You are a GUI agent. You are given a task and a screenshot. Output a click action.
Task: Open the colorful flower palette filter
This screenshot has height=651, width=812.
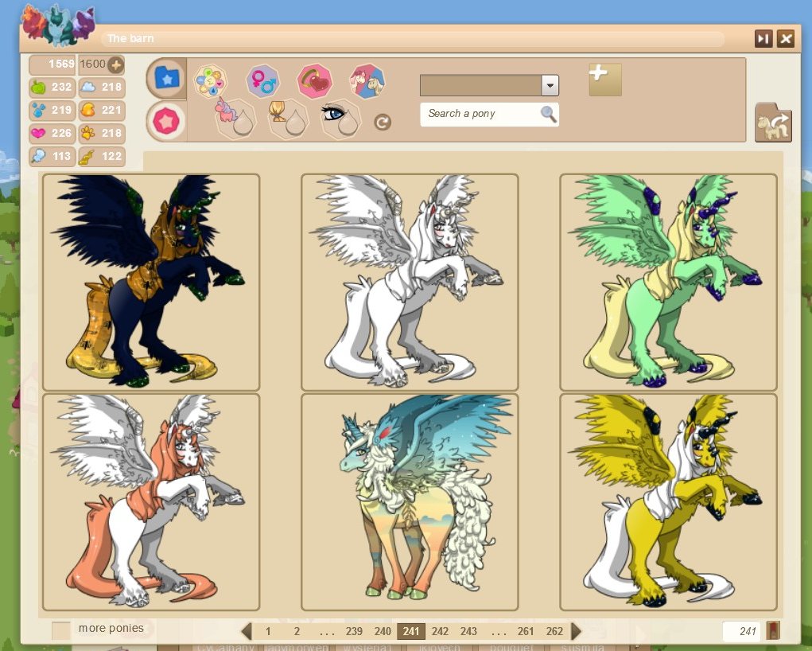[x=210, y=81]
